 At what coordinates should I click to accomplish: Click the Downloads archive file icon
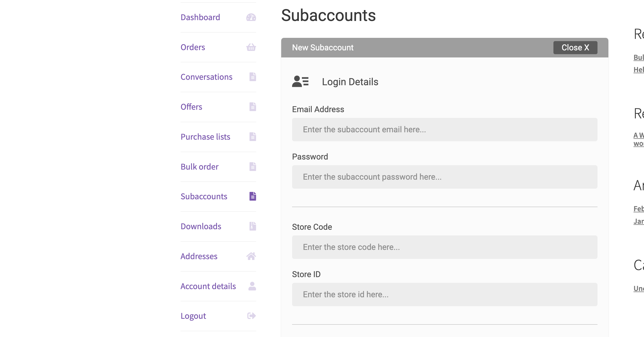(x=253, y=226)
